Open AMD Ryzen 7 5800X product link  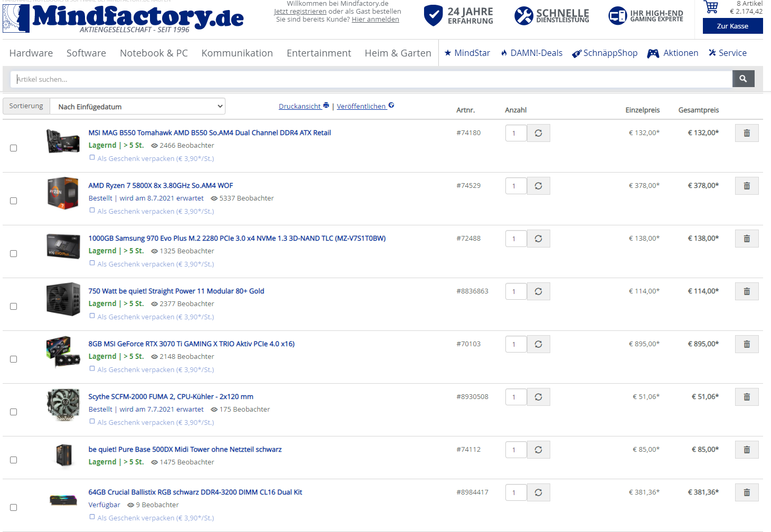(x=161, y=185)
